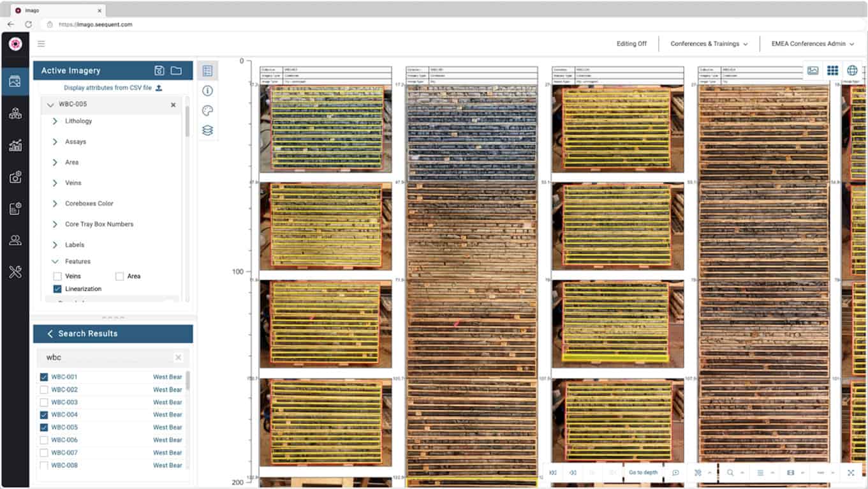This screenshot has height=489, width=868.
Task: Select the attributes list panel icon
Action: pyautogui.click(x=207, y=71)
